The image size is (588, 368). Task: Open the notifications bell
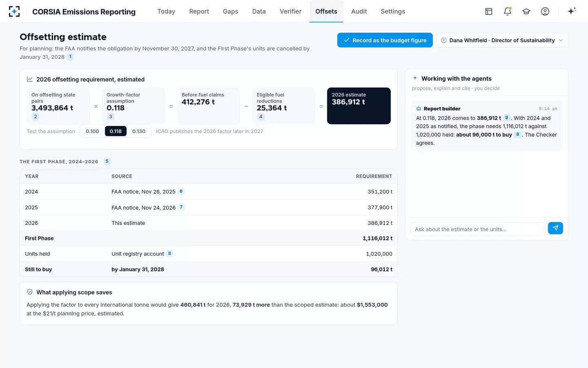(x=508, y=11)
